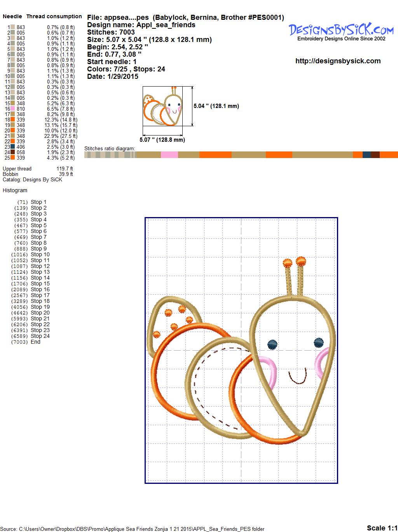Click the Scale 1:1 label
398x532 pixels.
pyautogui.click(x=382, y=528)
